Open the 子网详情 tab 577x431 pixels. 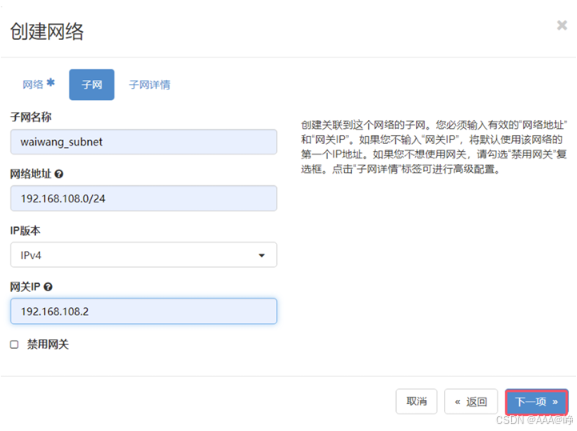click(149, 85)
